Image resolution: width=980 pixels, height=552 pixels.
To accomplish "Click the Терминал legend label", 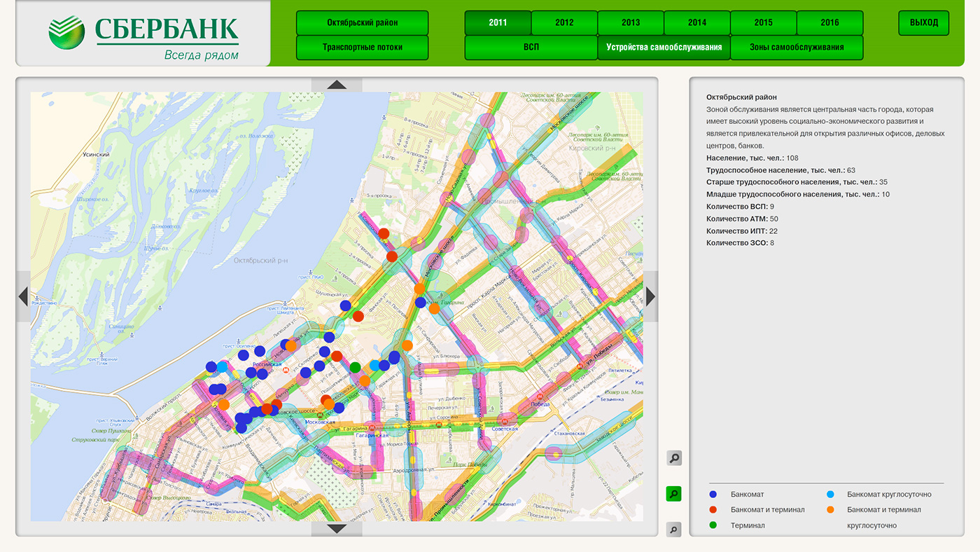I will [748, 525].
